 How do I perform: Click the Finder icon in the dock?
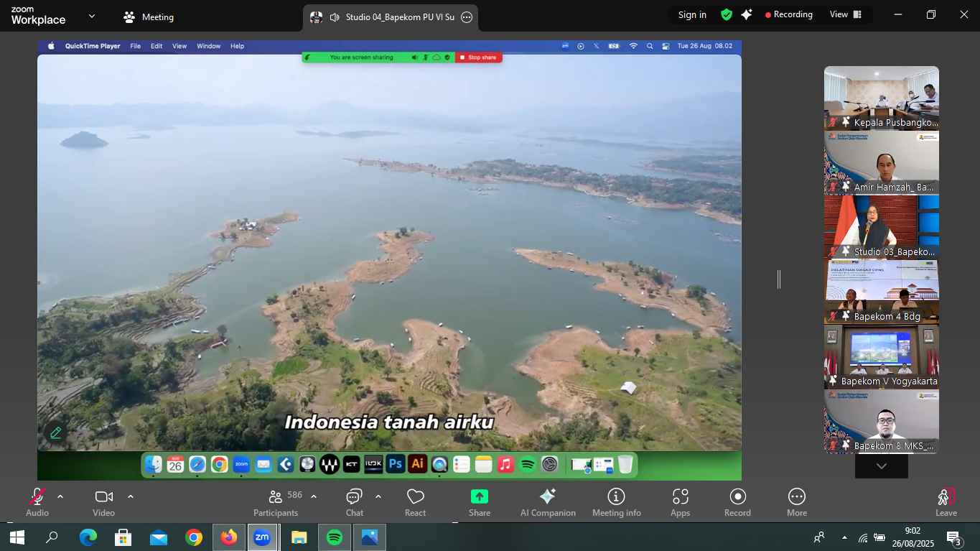coord(153,464)
